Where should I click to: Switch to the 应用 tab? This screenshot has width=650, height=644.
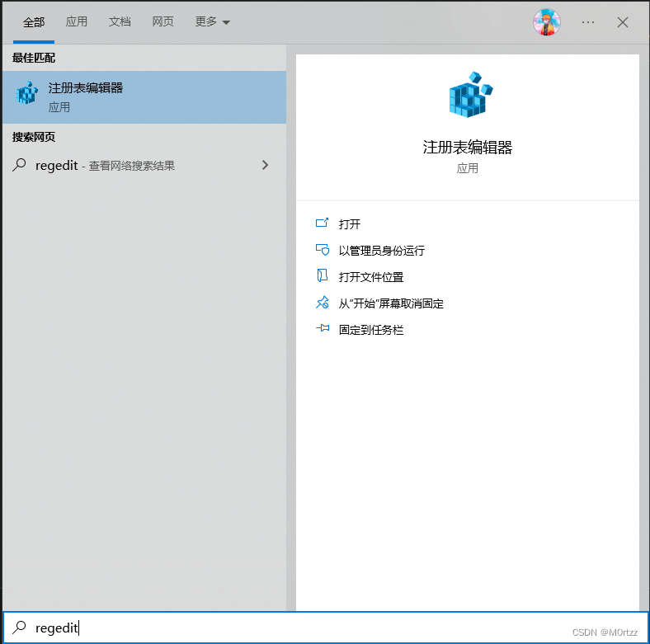77,21
